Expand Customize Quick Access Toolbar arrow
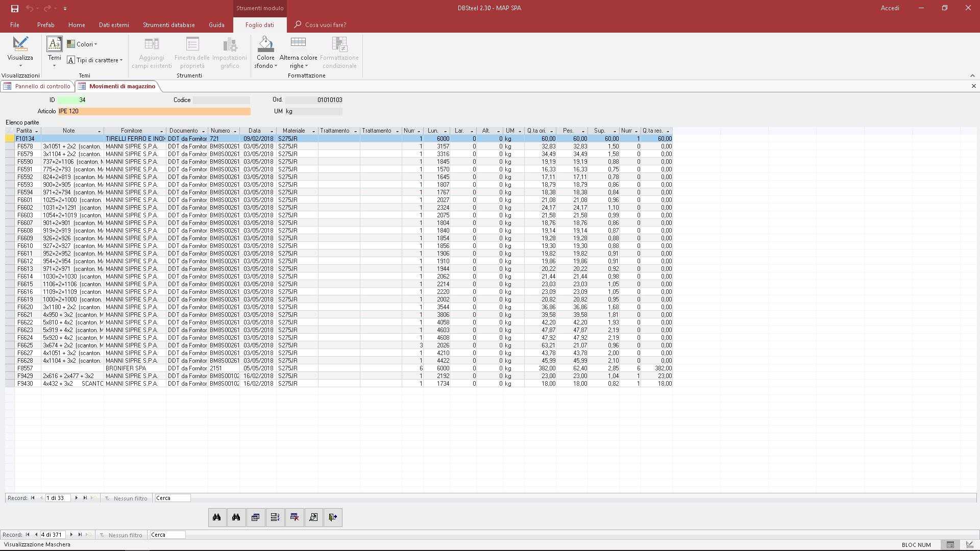Screen dimensions: 980x551 (x=65, y=9)
